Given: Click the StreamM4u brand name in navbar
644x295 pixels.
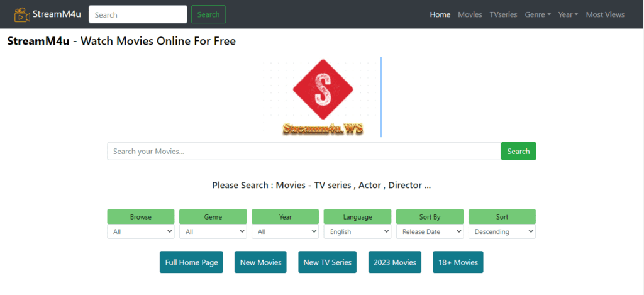Looking at the screenshot, I should coord(57,14).
